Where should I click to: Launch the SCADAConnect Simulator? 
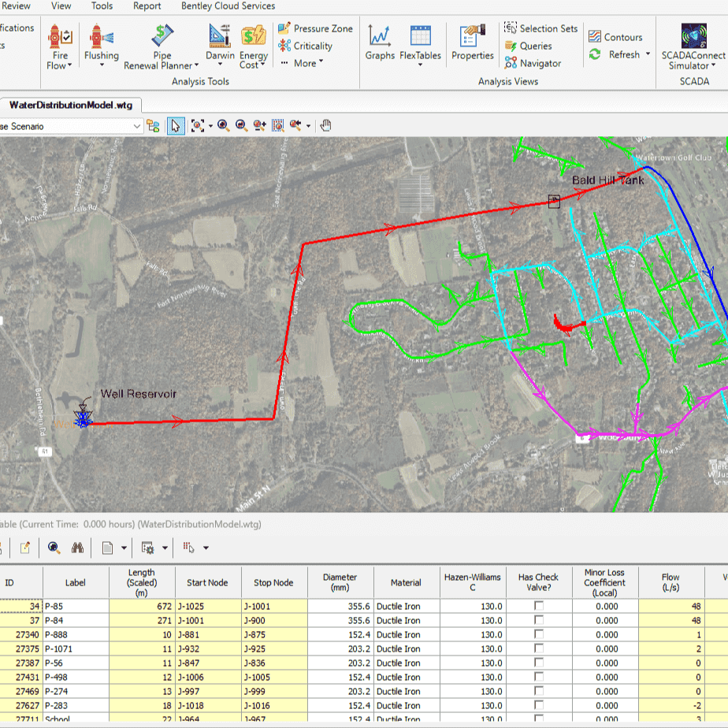click(x=693, y=46)
